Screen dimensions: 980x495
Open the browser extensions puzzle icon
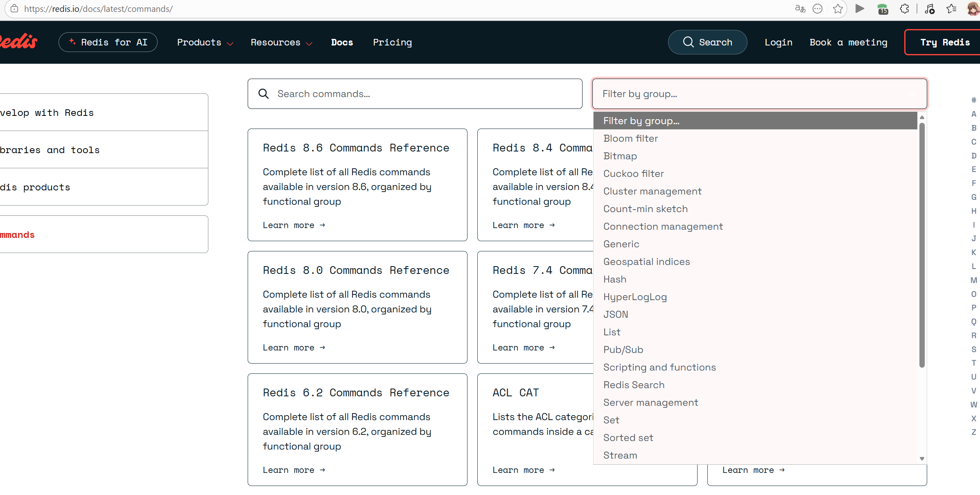pos(905,9)
